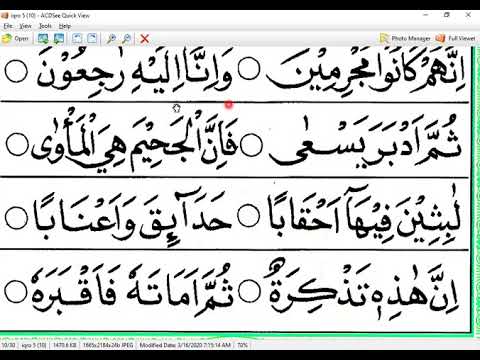
Task: Zoom out of the image
Action: point(126,39)
